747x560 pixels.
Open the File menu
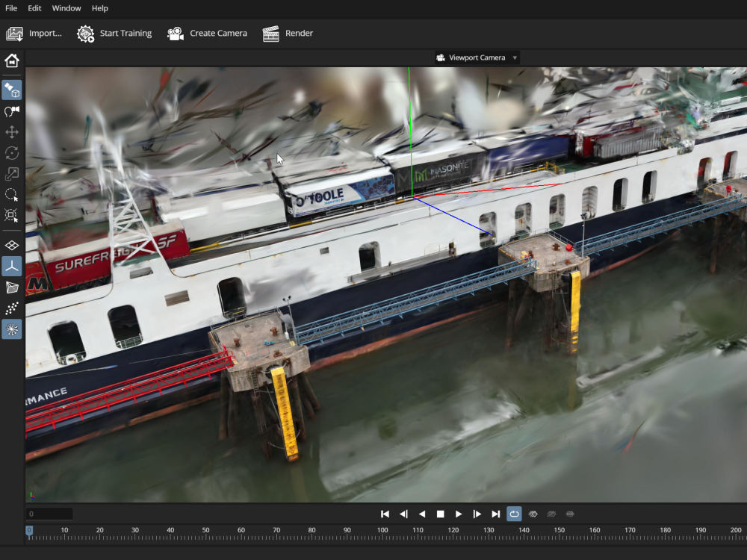tap(11, 8)
